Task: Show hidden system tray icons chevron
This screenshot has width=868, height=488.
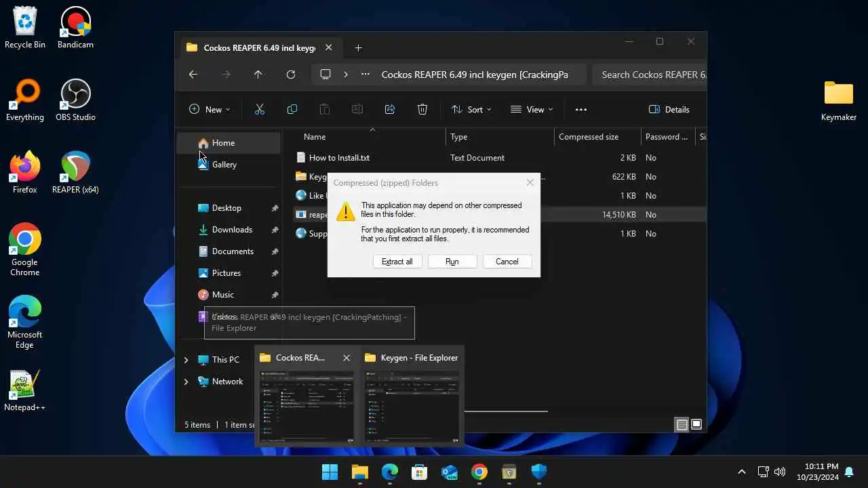Action: (x=742, y=472)
